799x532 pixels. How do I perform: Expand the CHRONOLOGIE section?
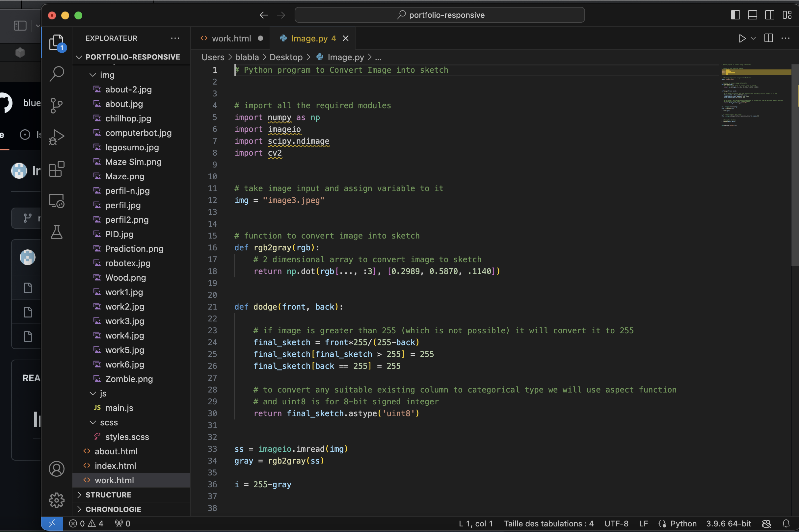(x=131, y=509)
